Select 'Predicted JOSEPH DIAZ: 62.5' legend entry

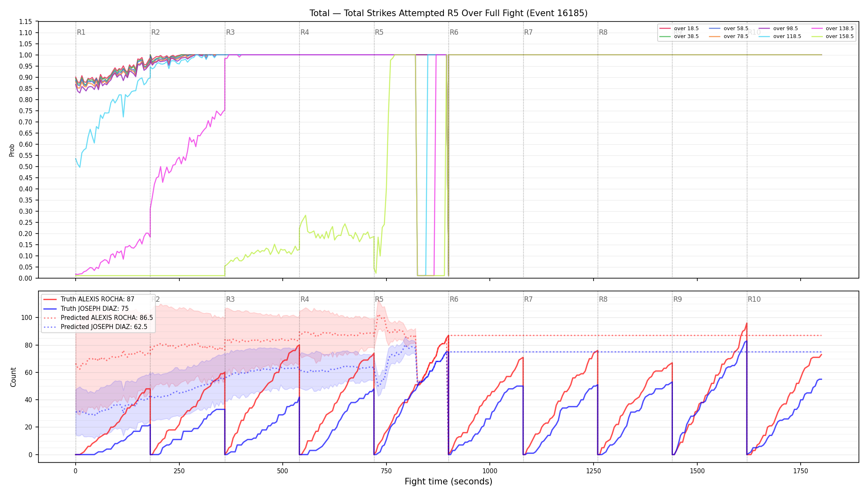click(95, 327)
